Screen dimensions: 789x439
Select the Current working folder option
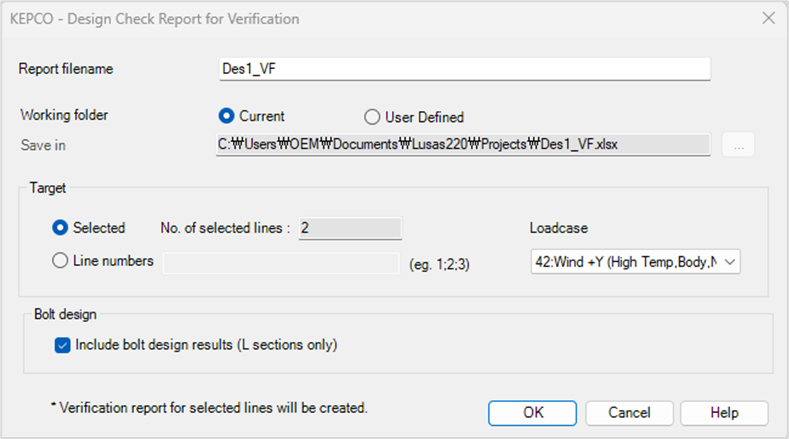tap(227, 116)
